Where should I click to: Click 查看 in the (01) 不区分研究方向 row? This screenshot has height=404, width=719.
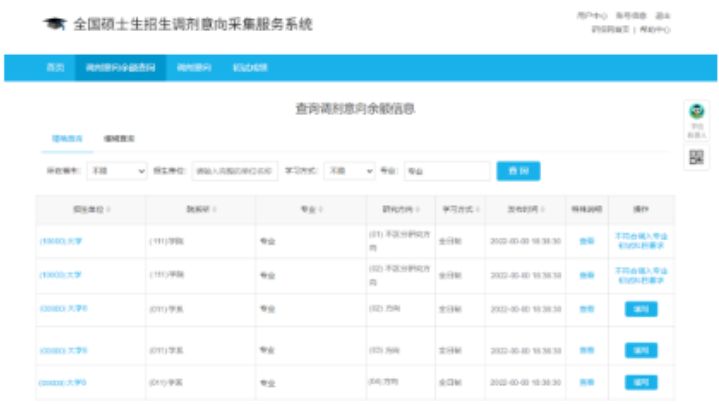(586, 241)
